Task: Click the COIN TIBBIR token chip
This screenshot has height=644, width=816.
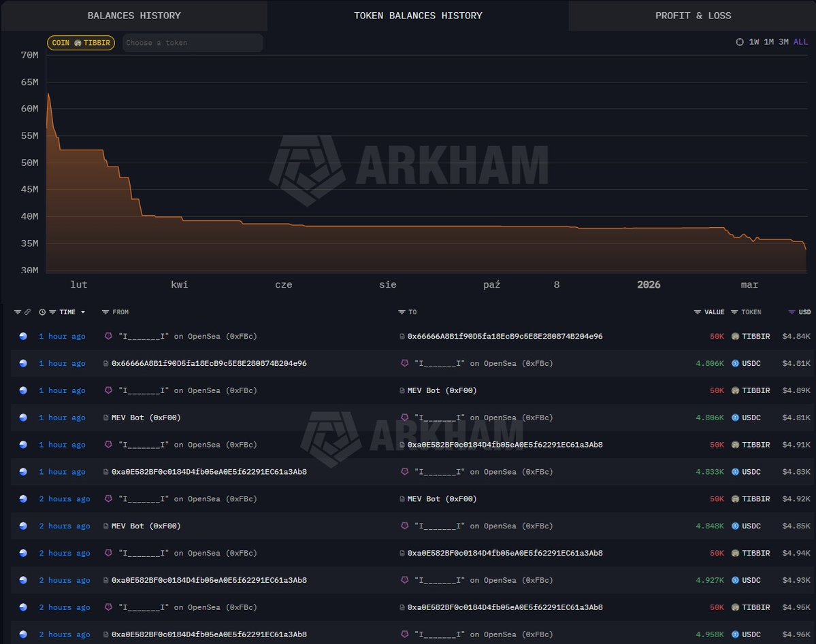Action: tap(81, 43)
